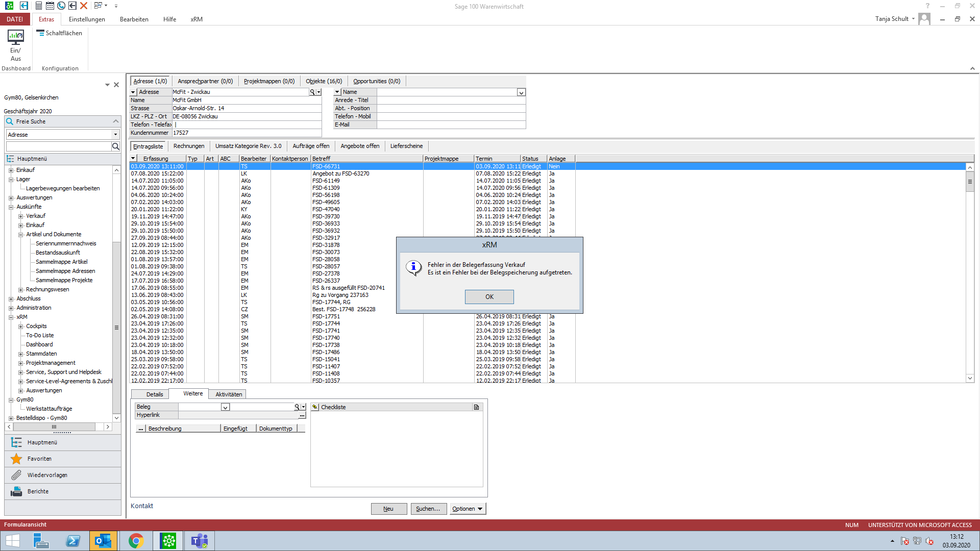980x551 pixels.
Task: Expand the Einkauf tree node
Action: click(x=11, y=170)
